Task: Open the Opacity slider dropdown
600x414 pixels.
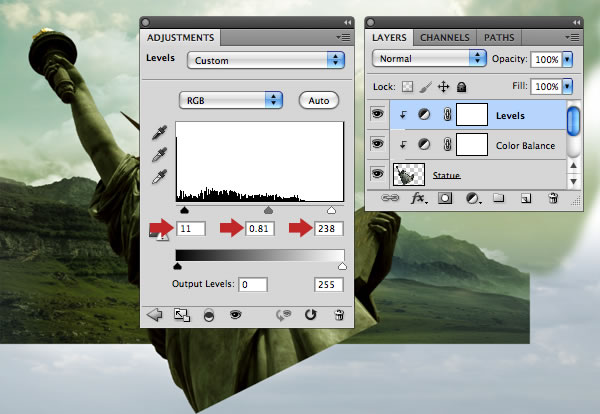Action: coord(567,59)
